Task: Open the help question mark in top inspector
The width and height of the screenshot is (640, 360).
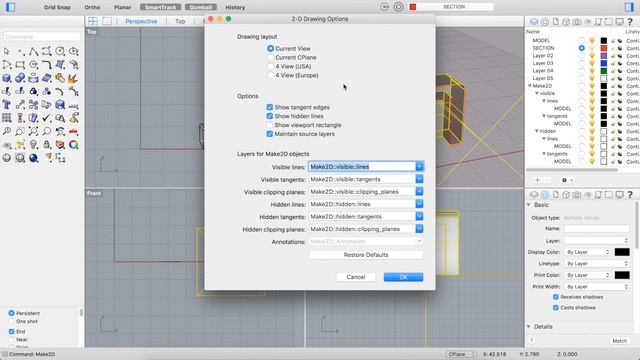Action: (x=630, y=22)
